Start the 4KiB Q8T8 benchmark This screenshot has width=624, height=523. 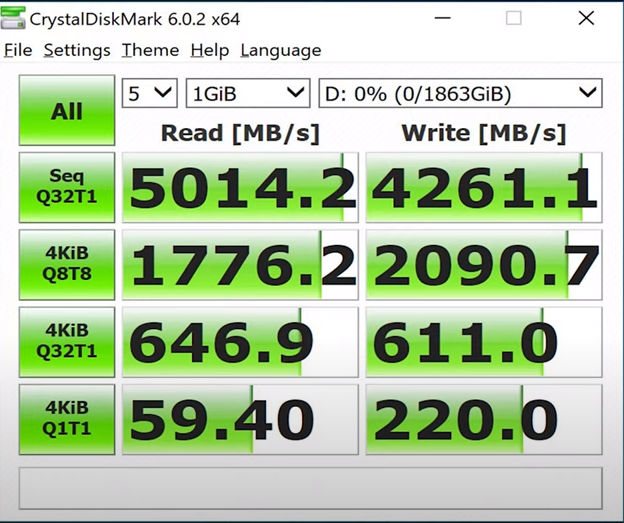click(x=67, y=264)
